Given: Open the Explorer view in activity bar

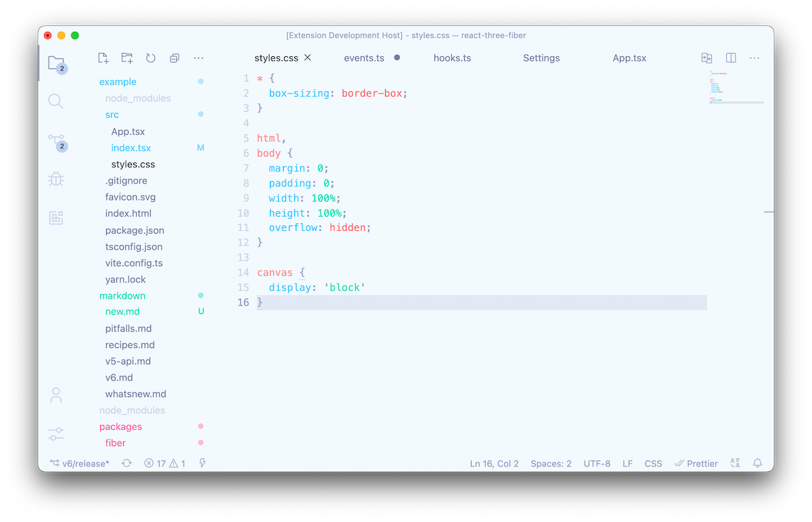Looking at the screenshot, I should (x=56, y=64).
